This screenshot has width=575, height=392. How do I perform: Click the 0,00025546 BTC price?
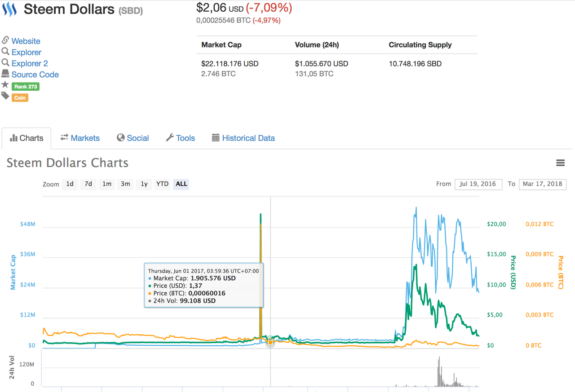pyautogui.click(x=223, y=20)
